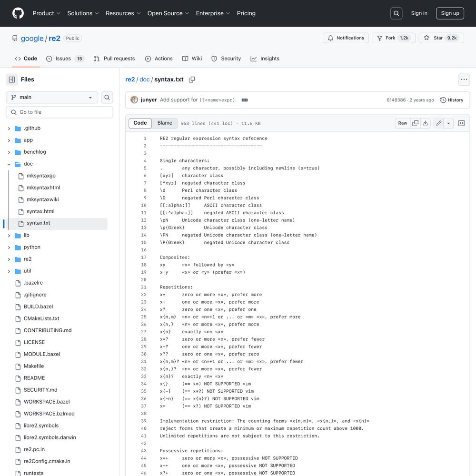Open the main branch selector
The width and height of the screenshot is (476, 476).
[52, 98]
